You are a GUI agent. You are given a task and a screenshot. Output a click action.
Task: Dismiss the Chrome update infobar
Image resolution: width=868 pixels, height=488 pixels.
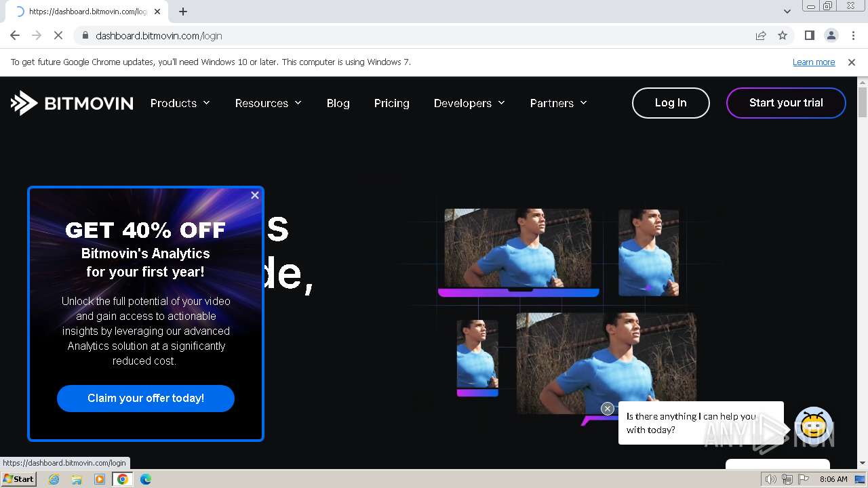852,62
